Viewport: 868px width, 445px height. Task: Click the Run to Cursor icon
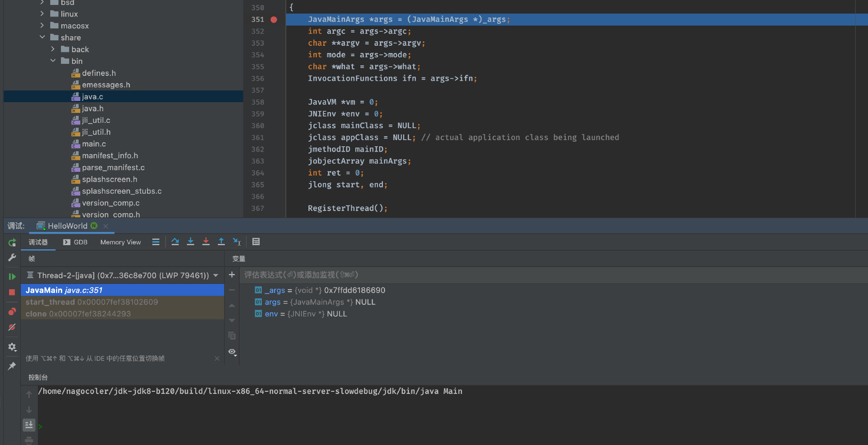point(237,242)
